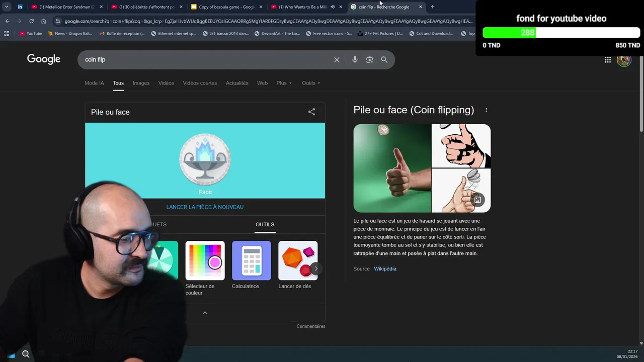Open the black-and-white thumb illustration
Viewport: 644px width, 362px height.
click(x=461, y=146)
